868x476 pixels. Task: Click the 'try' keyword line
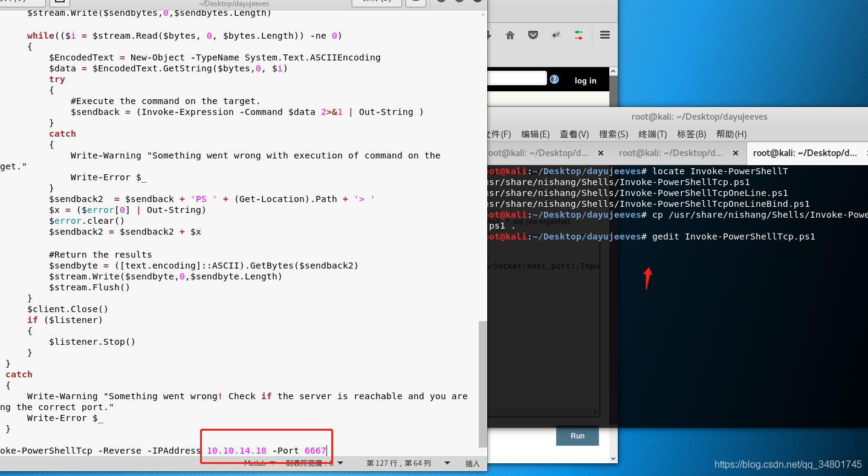click(x=57, y=79)
